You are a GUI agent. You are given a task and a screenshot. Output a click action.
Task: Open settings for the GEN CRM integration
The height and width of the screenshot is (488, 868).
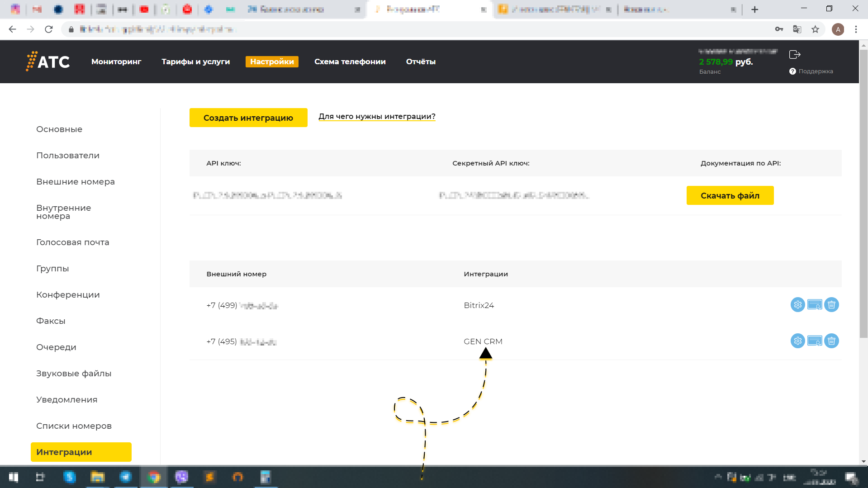coord(797,341)
